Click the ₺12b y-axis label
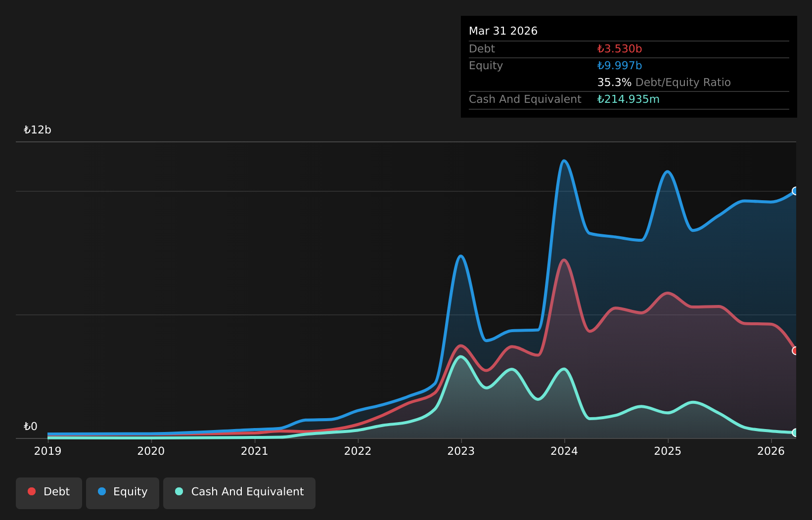812x520 pixels. [x=38, y=130]
